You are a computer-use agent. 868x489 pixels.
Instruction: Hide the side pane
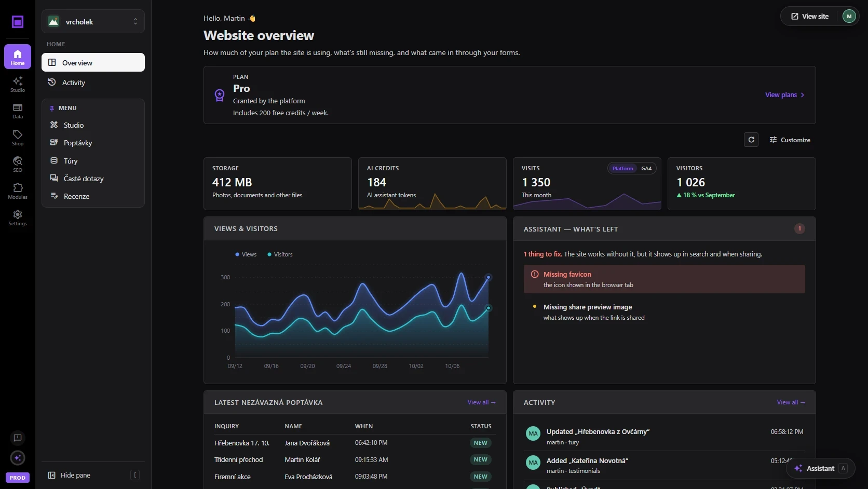[x=93, y=475]
